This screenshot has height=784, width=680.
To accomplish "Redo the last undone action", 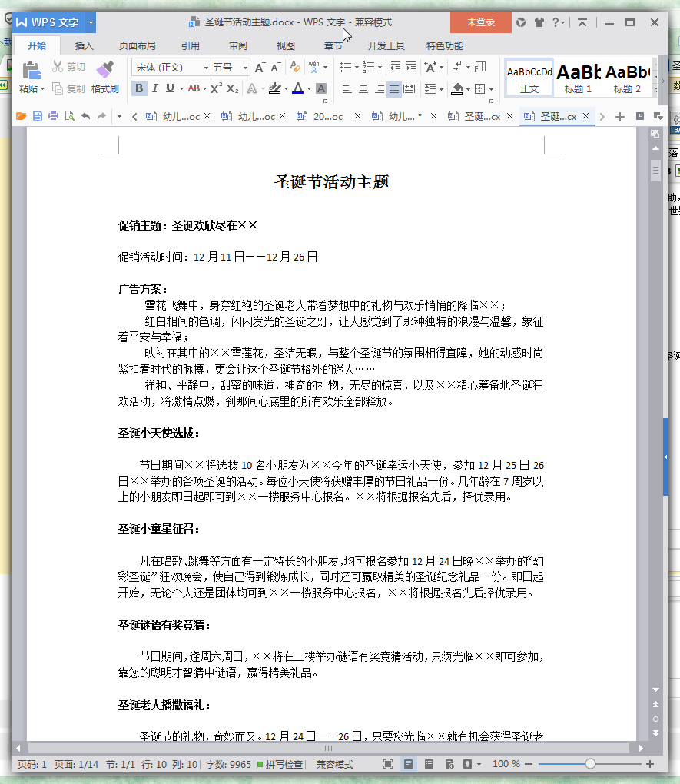I will click(x=102, y=116).
